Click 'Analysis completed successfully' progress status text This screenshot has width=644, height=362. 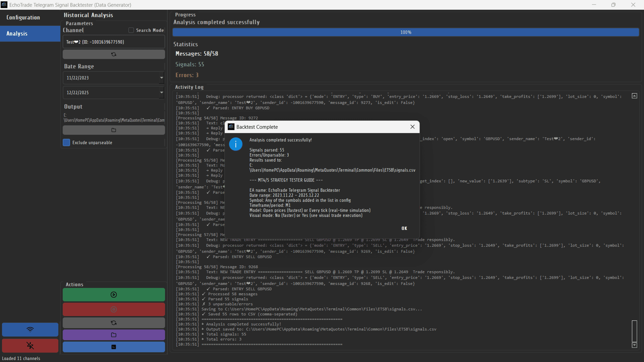216,22
